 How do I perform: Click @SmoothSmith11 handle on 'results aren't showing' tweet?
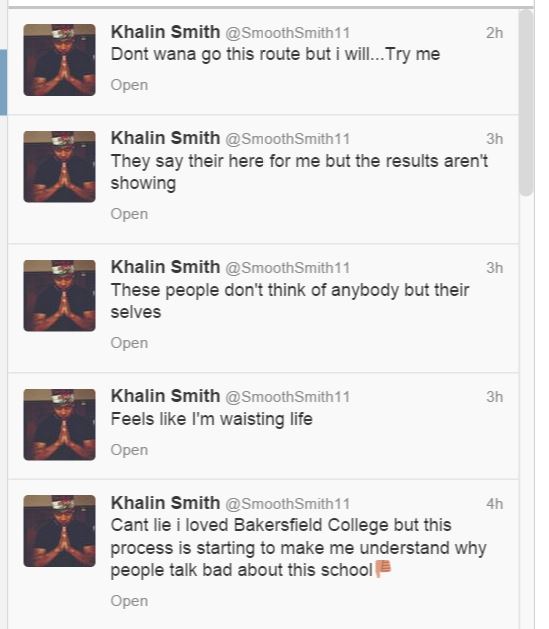(x=288, y=139)
